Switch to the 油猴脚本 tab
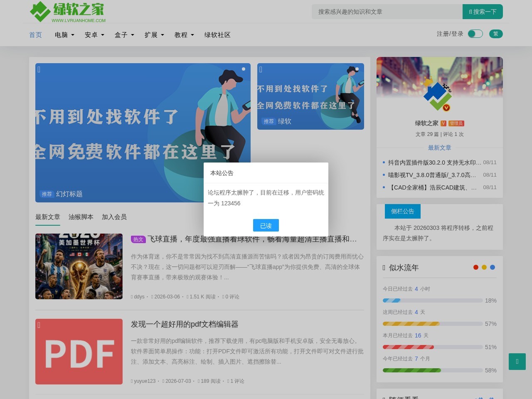The height and width of the screenshot is (399, 532). pyautogui.click(x=81, y=217)
